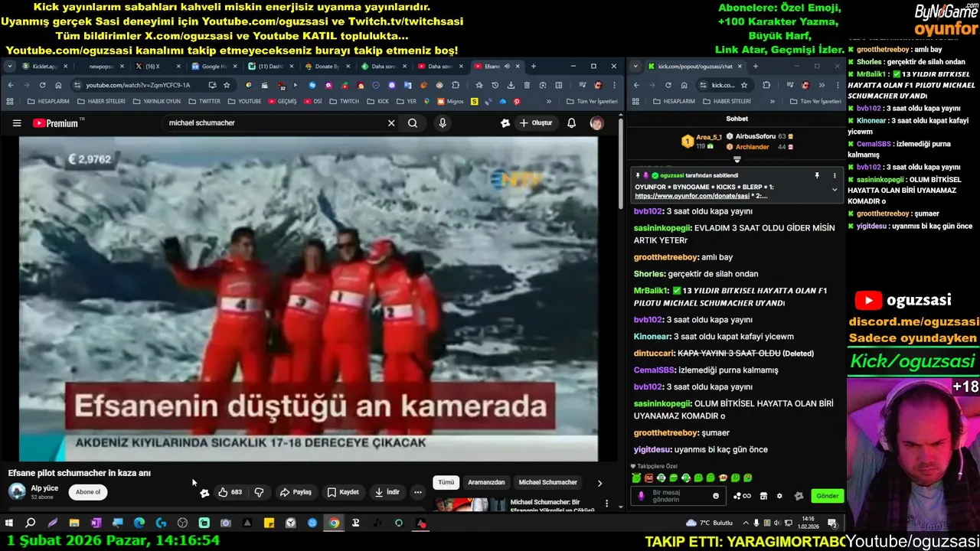This screenshot has height=551, width=980.
Task: Open File Explorer from the taskbar
Action: coord(74,523)
